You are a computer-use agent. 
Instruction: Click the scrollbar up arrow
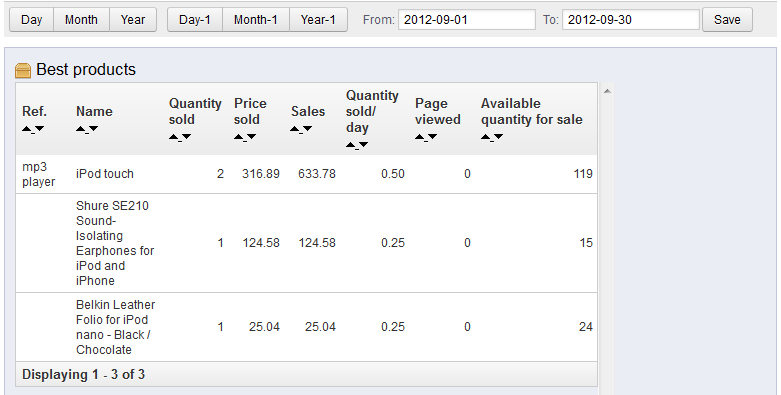[x=607, y=91]
